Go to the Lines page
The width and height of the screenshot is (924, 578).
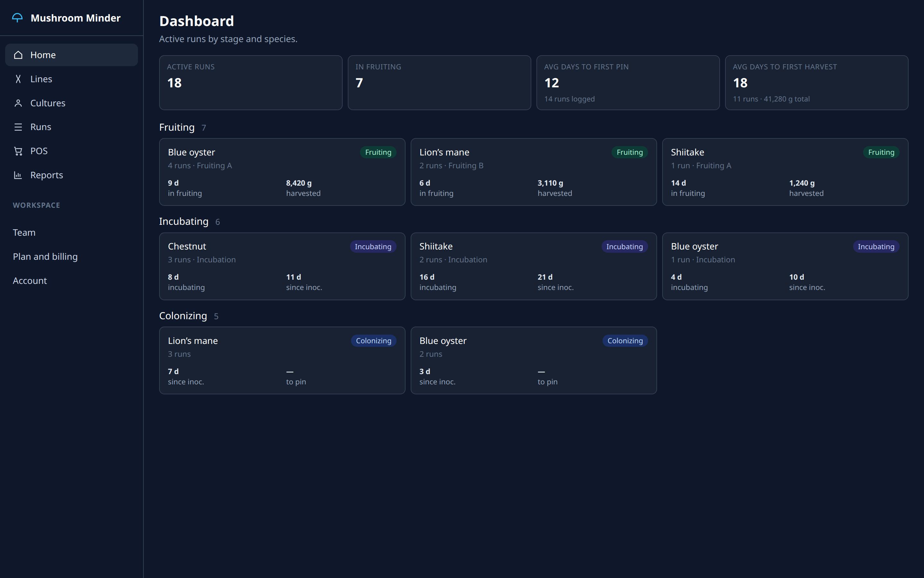[72, 79]
